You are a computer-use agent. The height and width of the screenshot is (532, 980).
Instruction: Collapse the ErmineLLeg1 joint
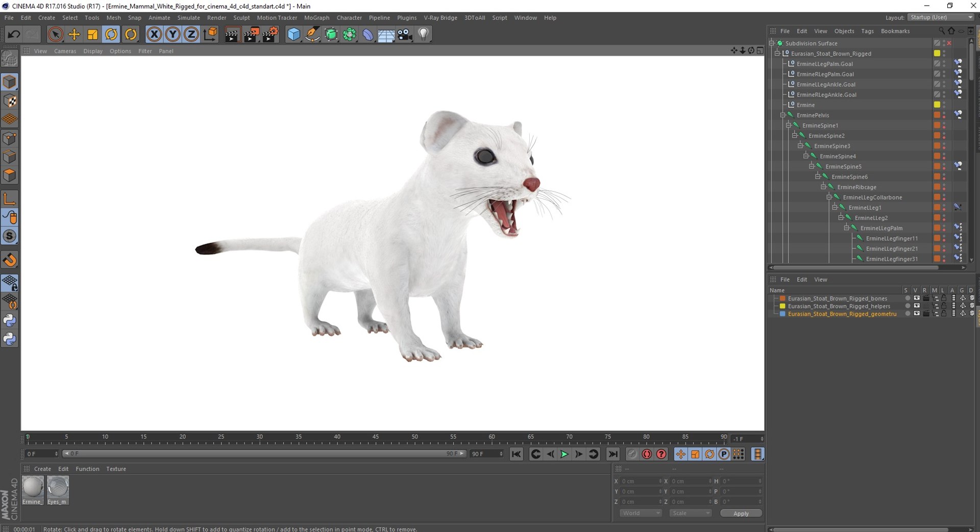[x=835, y=208]
